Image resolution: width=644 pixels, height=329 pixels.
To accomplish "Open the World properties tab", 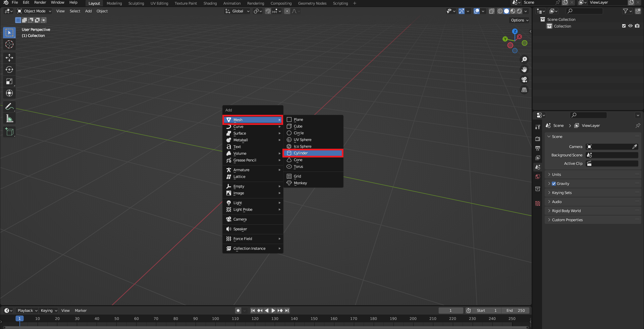I will [x=538, y=177].
